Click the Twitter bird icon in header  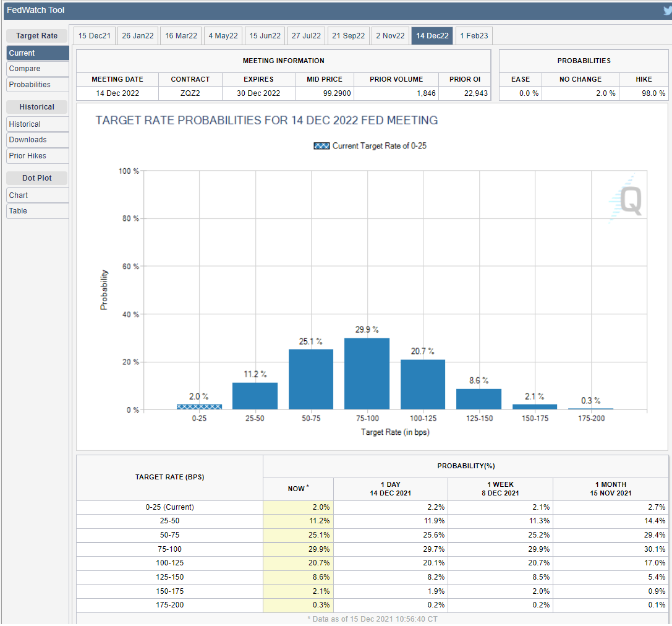(666, 11)
